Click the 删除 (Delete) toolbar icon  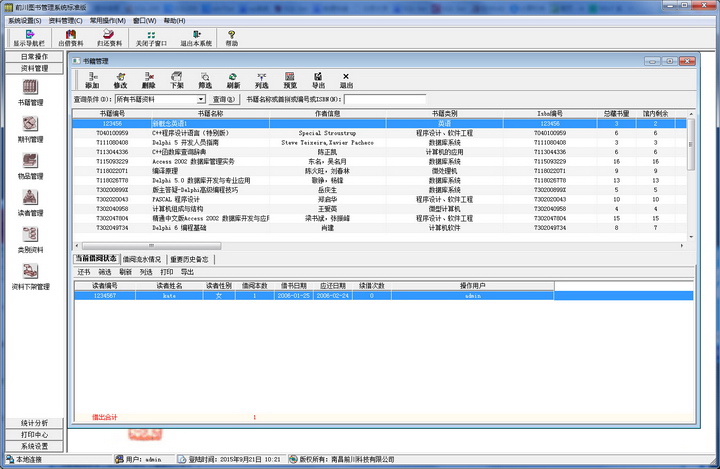pyautogui.click(x=148, y=80)
